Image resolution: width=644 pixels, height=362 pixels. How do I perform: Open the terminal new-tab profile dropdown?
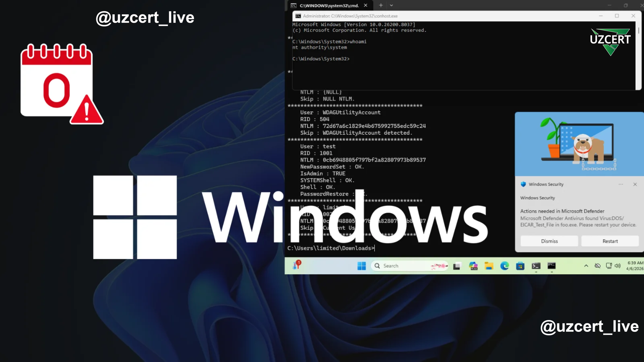point(391,5)
